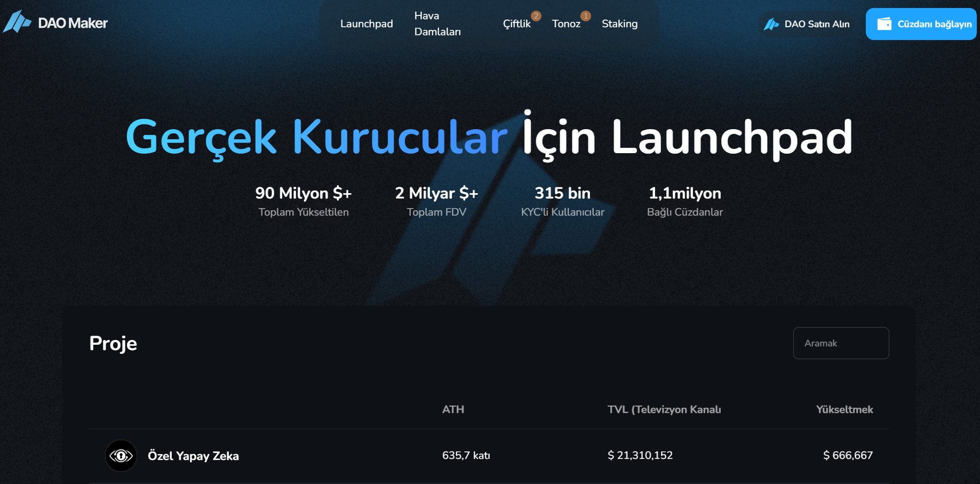The width and height of the screenshot is (980, 484).
Task: Open the Staking menu item
Action: tap(619, 23)
